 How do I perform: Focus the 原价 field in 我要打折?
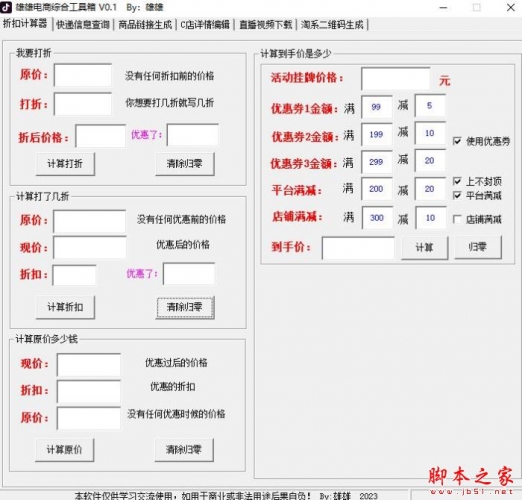83,75
